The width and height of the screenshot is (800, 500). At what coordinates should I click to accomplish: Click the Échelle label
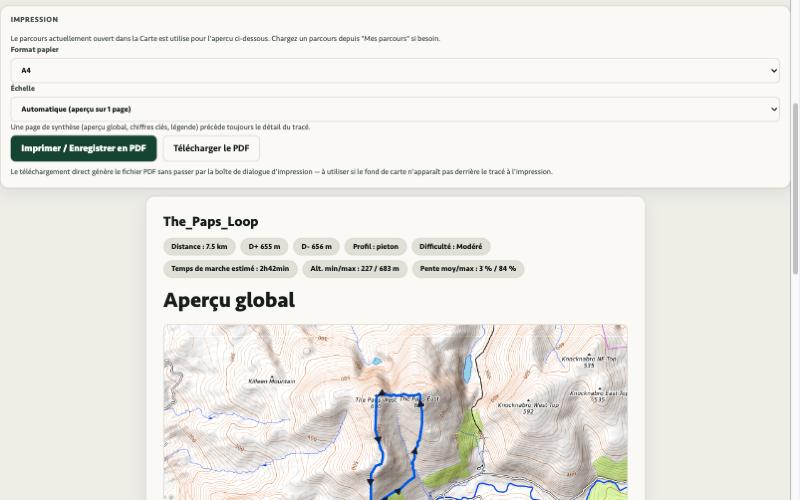point(23,88)
